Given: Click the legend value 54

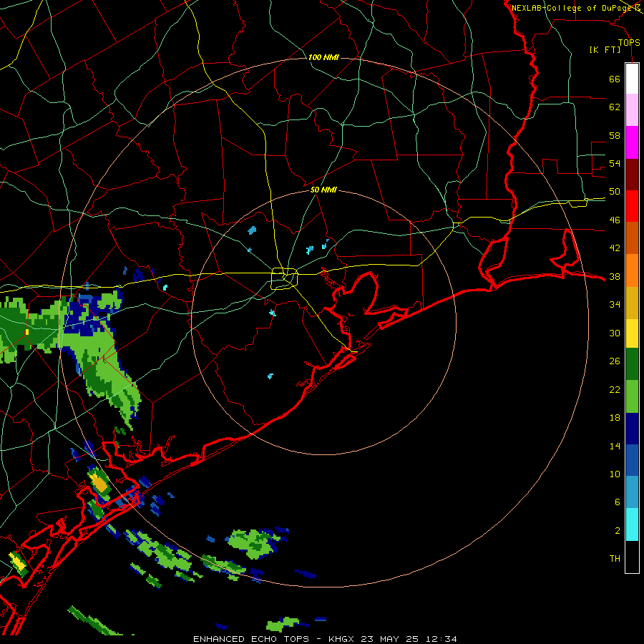Looking at the screenshot, I should tap(615, 163).
